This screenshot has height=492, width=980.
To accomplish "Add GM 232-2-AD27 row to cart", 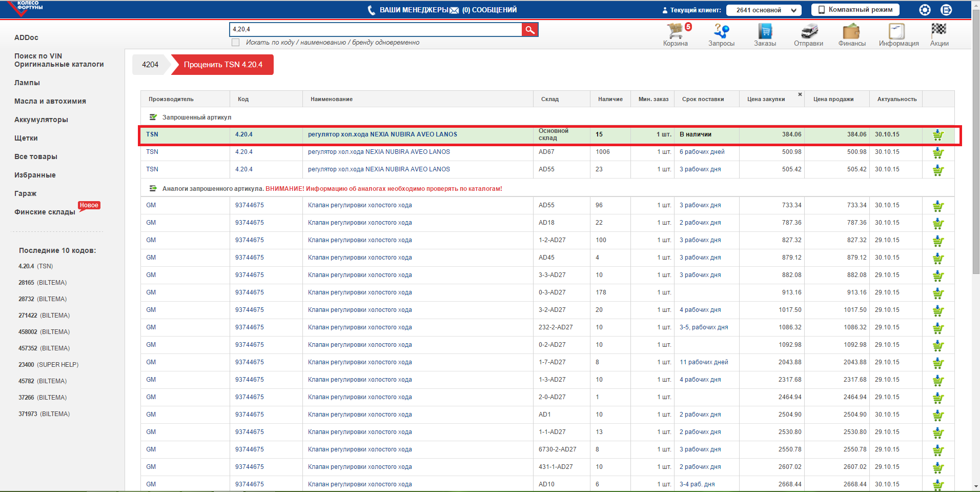I will click(x=938, y=328).
